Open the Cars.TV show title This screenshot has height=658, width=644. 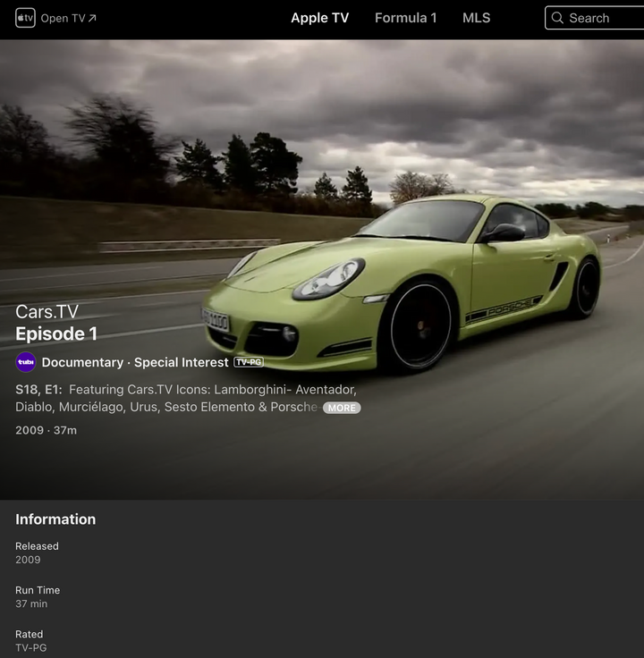pos(47,312)
